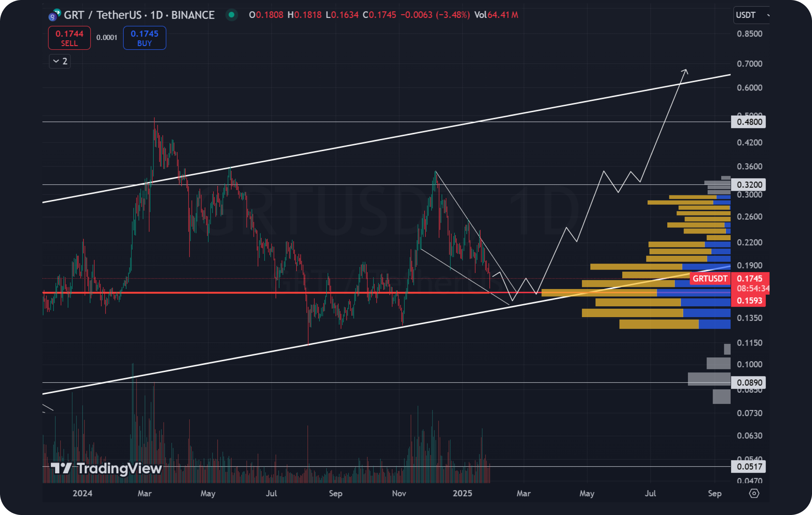Viewport: 812px width, 515px height.
Task: Collapse the indicators list labeled 2
Action: 59,61
